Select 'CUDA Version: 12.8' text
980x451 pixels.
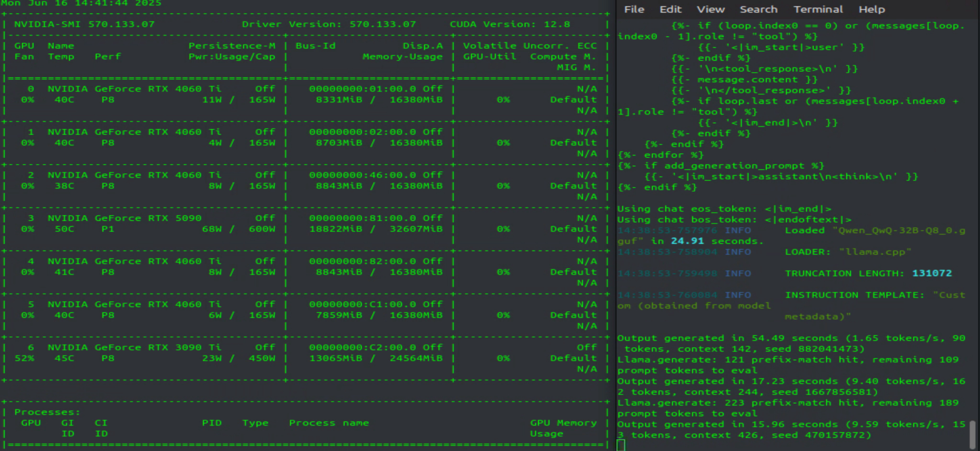[510, 24]
